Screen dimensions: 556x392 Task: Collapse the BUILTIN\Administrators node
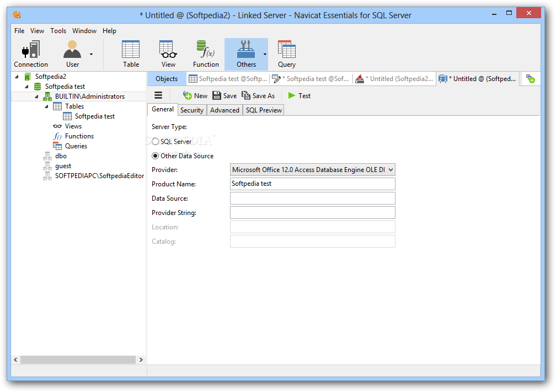[36, 96]
